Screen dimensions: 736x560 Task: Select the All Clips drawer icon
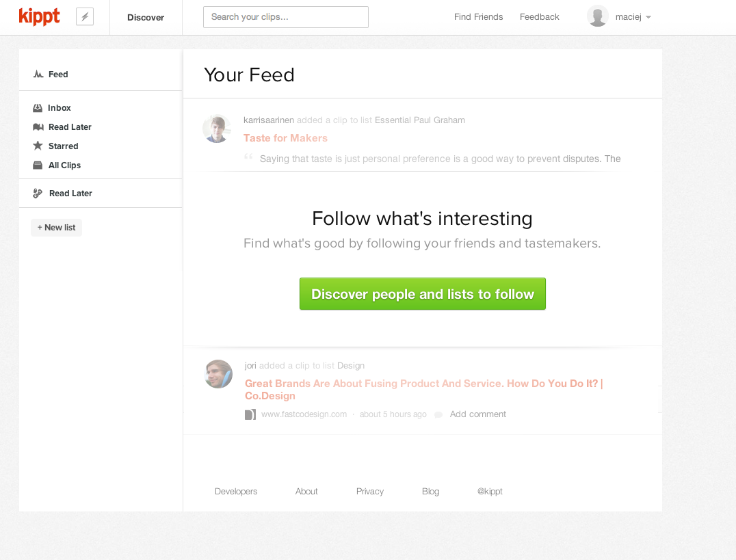pyautogui.click(x=38, y=165)
